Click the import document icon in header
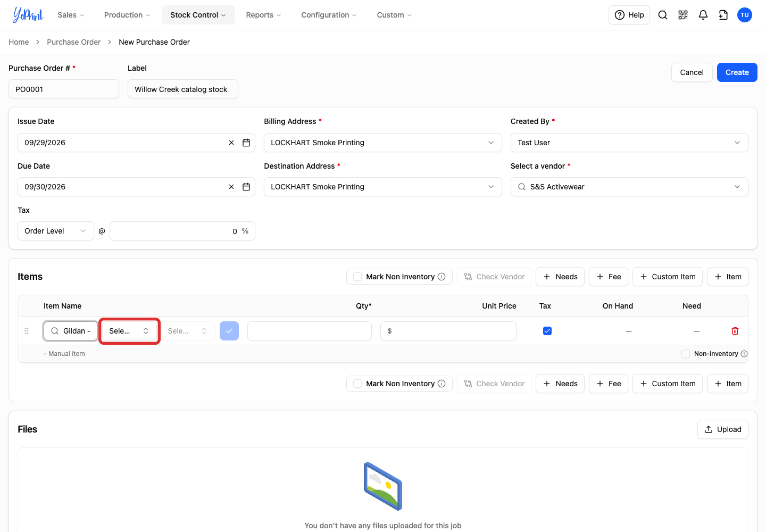Image resolution: width=766 pixels, height=532 pixels. coord(723,15)
